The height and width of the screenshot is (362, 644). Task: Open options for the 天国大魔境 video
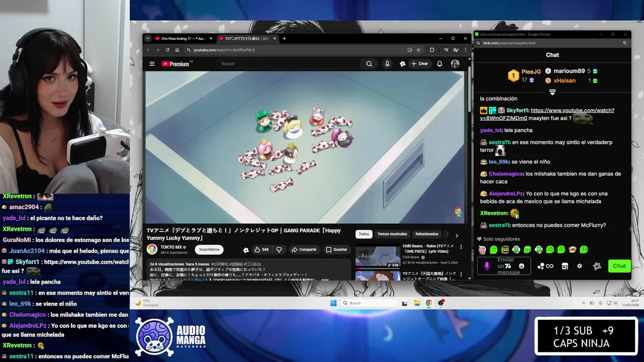[x=461, y=274]
